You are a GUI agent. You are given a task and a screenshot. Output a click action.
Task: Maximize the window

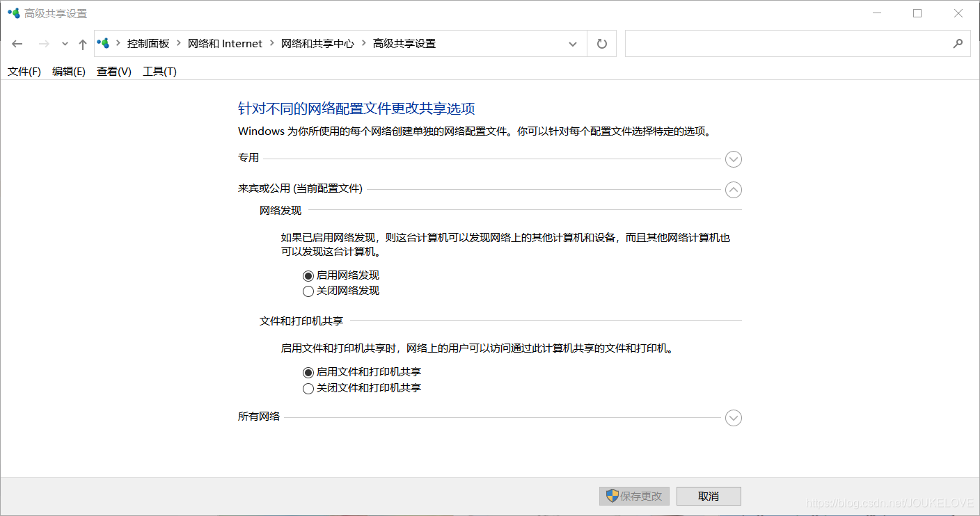[917, 13]
